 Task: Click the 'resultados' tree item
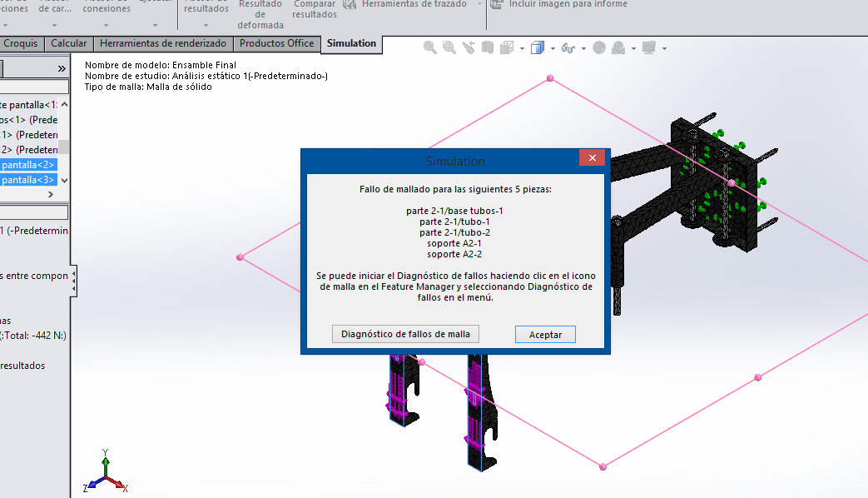(22, 366)
